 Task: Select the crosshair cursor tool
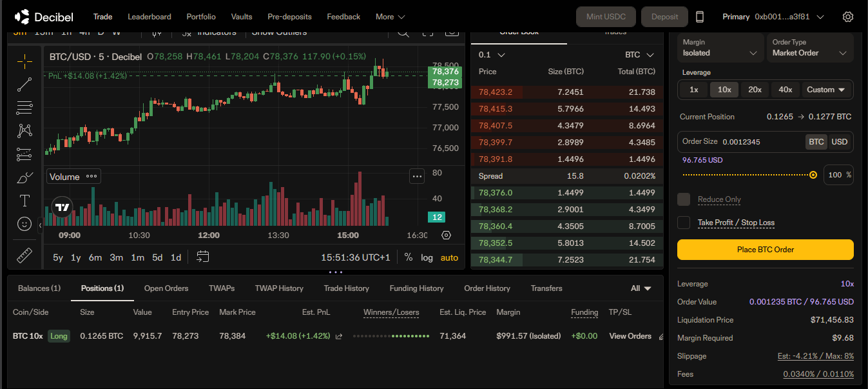(x=24, y=61)
